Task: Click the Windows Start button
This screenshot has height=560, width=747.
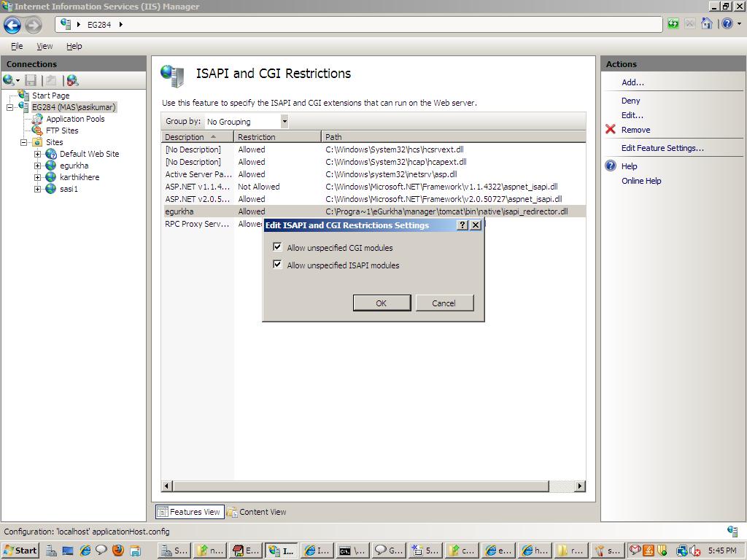Action: [x=20, y=551]
